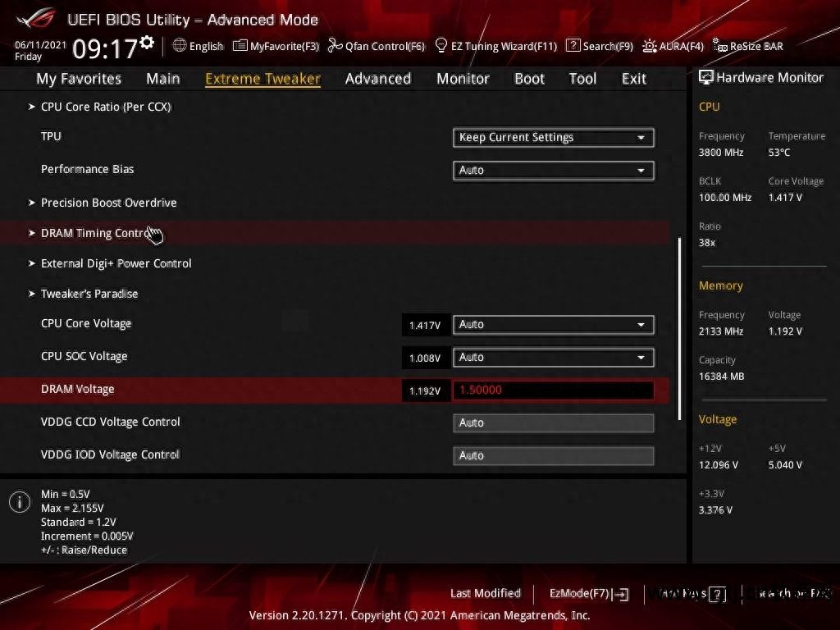The image size is (840, 630).
Task: Click the Hardware Monitor screen icon
Action: pos(705,78)
